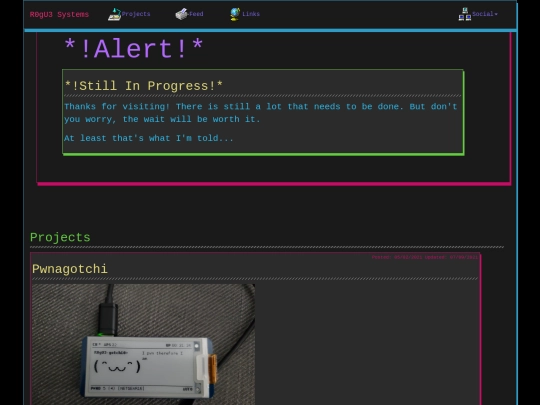Open the Projects nav link
540x405 pixels.
click(136, 14)
